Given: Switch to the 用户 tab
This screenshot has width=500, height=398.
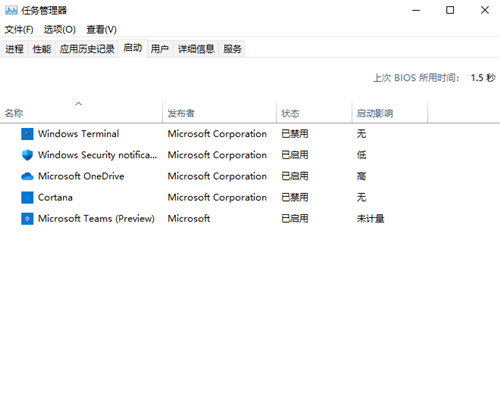Looking at the screenshot, I should [160, 49].
